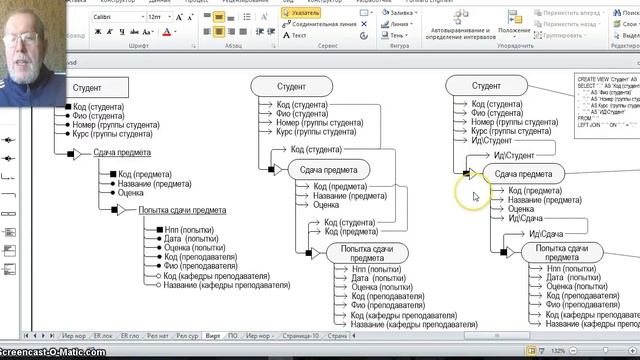Open the change case Aa menu
640x360 pixels.
click(148, 32)
